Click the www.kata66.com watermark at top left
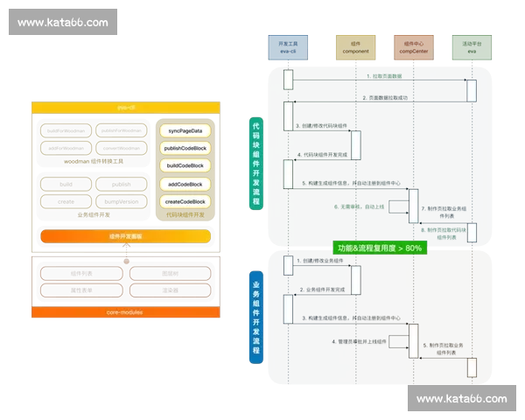The width and height of the screenshot is (525, 420). [63, 22]
